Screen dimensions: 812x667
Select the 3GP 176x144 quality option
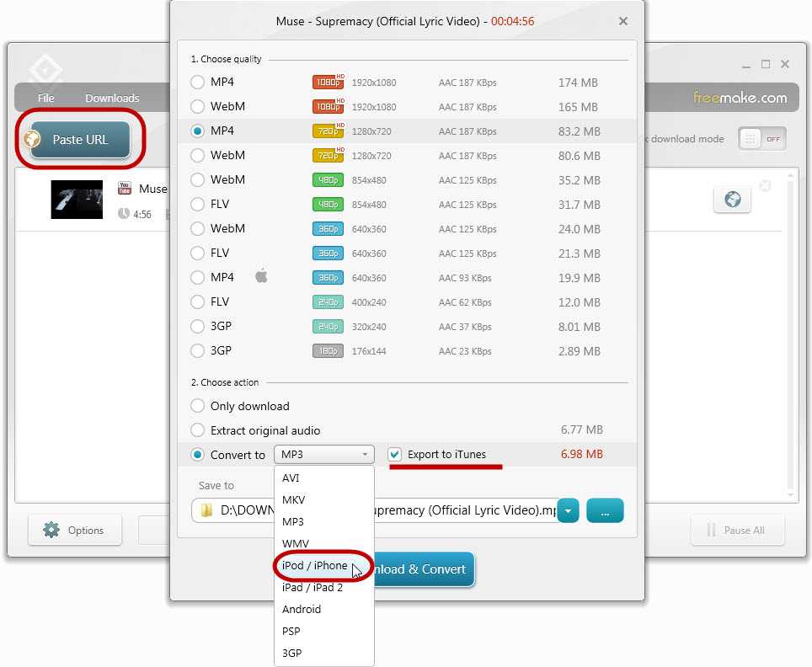pos(198,350)
